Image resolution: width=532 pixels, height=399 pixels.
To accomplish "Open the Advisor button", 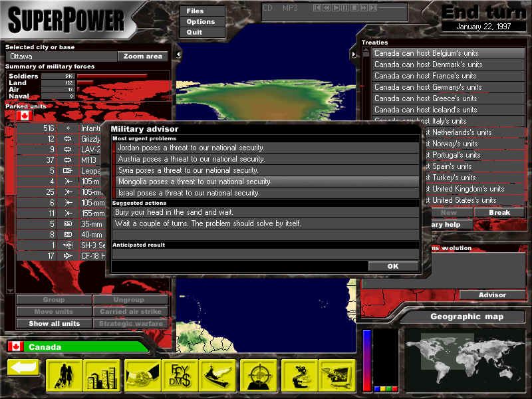I will [492, 295].
